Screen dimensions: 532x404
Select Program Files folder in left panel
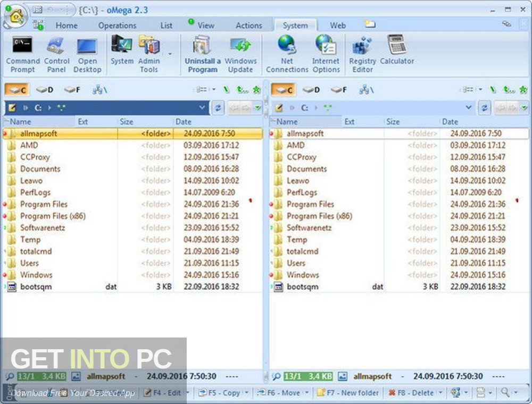[x=132, y=204]
